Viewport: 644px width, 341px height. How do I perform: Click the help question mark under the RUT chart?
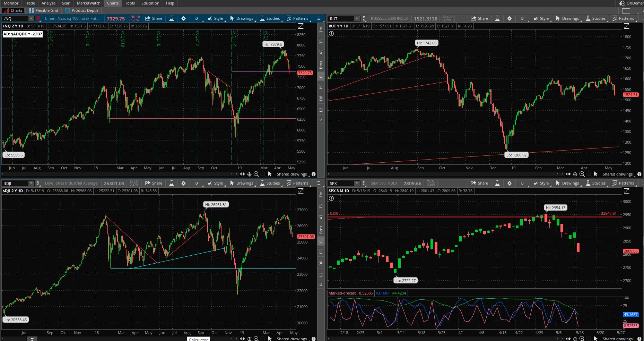pos(639,174)
